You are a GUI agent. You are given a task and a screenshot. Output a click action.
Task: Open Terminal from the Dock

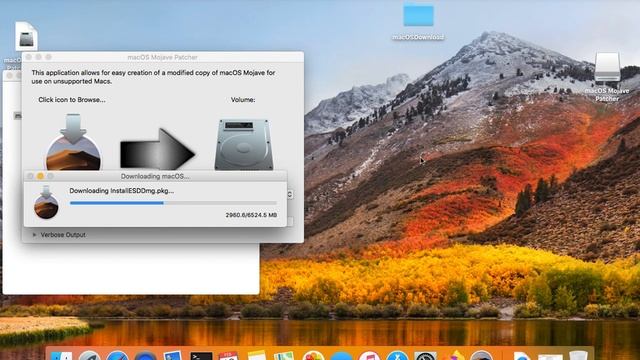[201, 356]
